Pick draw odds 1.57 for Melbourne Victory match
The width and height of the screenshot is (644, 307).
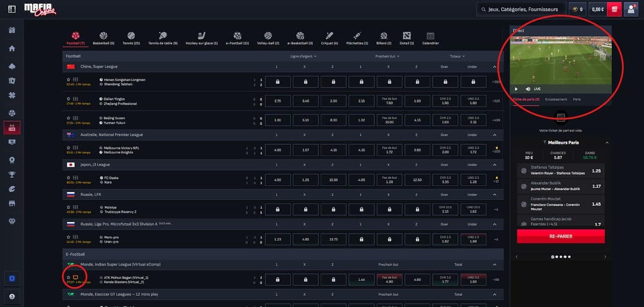click(x=305, y=150)
